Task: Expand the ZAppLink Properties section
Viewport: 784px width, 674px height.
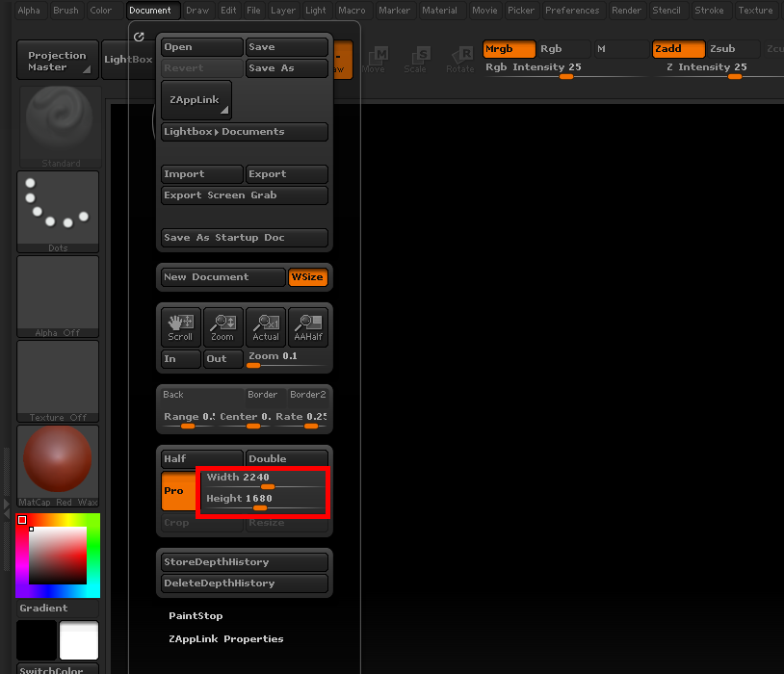Action: coord(226,639)
